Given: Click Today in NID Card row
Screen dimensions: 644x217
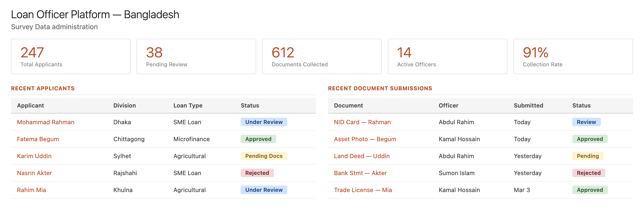Looking at the screenshot, I should 522,122.
